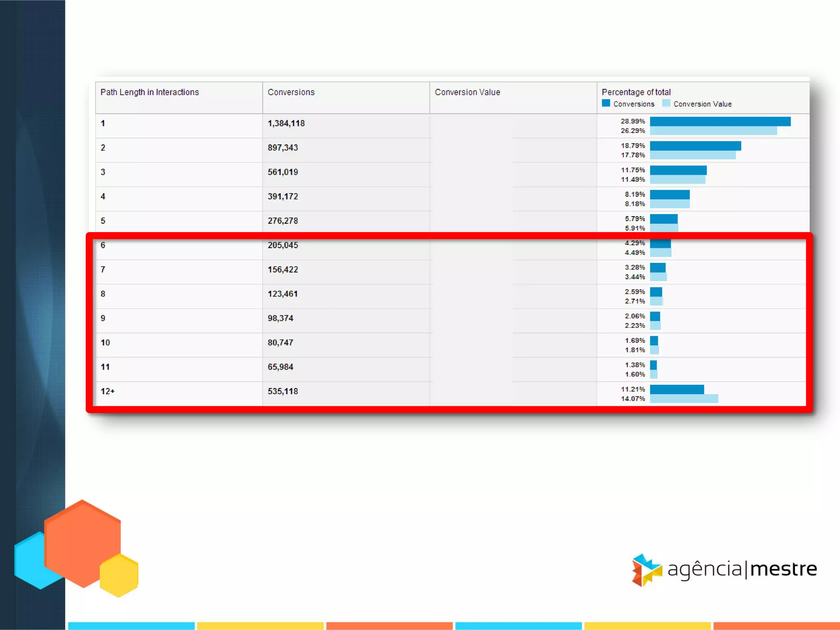The height and width of the screenshot is (630, 840).
Task: Click the Conversions column header
Action: point(291,92)
